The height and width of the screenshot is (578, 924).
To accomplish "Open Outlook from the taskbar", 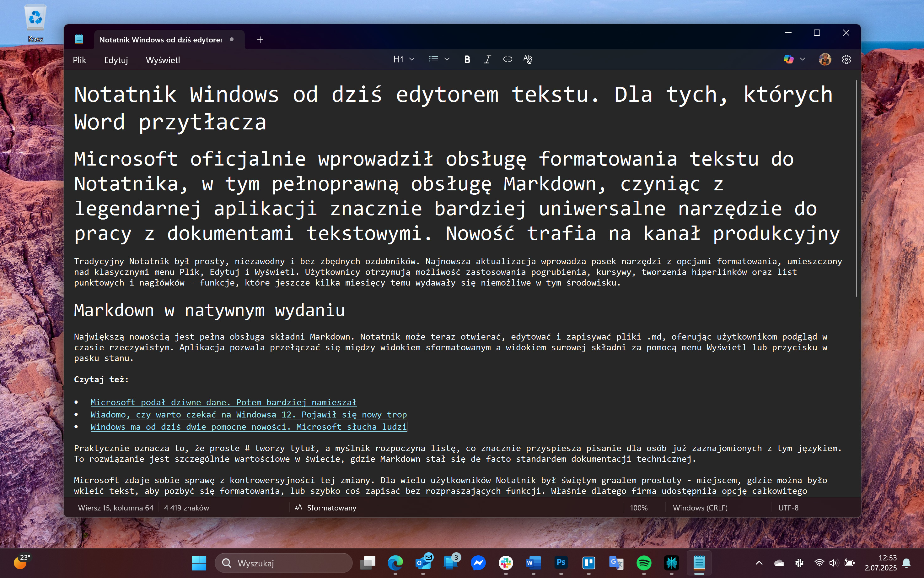I will coord(423,563).
